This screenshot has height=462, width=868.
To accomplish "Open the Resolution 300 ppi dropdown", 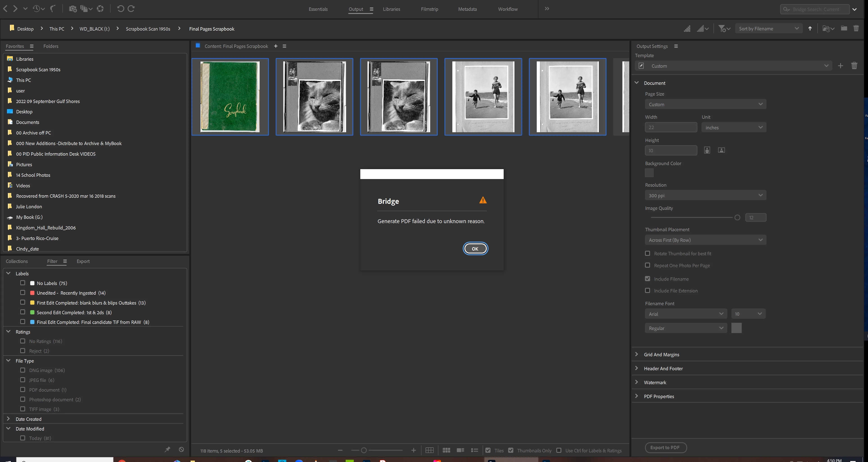I will [705, 196].
